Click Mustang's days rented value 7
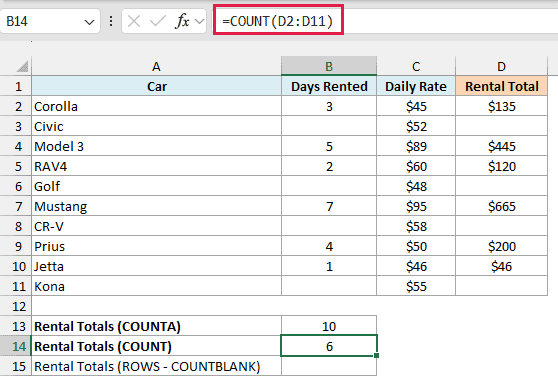This screenshot has width=558, height=376. pos(329,206)
